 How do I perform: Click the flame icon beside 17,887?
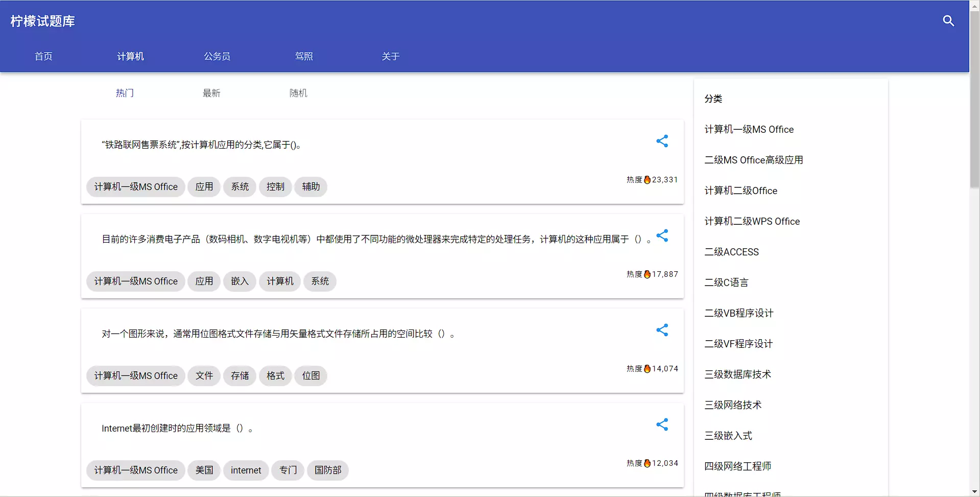click(x=647, y=274)
